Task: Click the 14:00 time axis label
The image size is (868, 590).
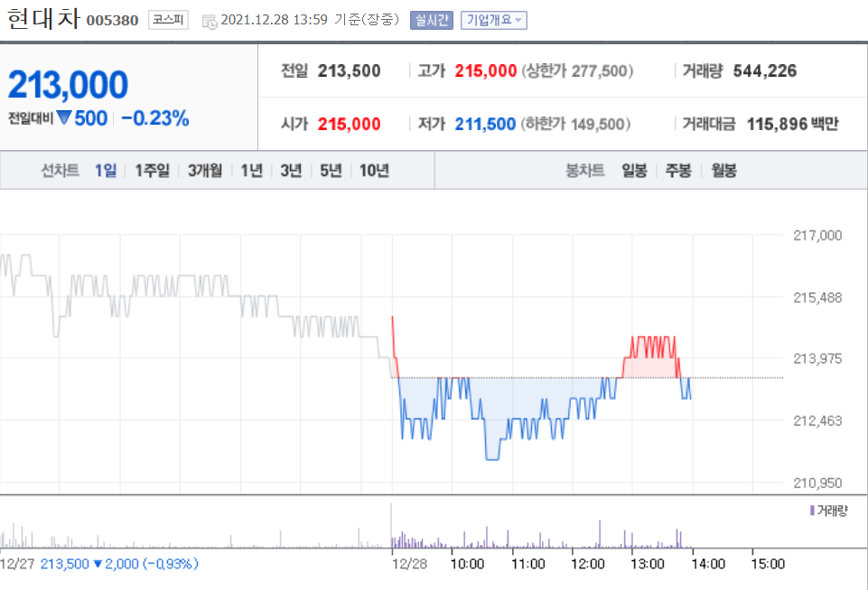Action: click(x=708, y=564)
